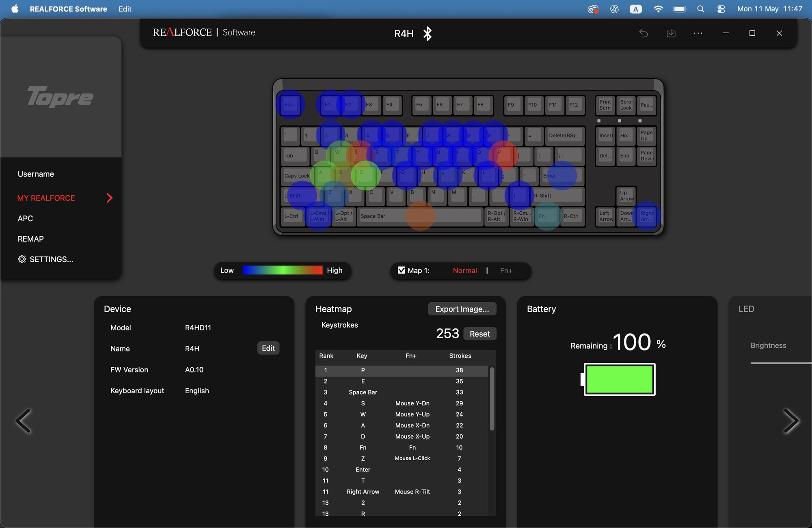Click the Mouse L-Click cell in the table
Viewport: 812px width, 528px height.
coord(412,459)
